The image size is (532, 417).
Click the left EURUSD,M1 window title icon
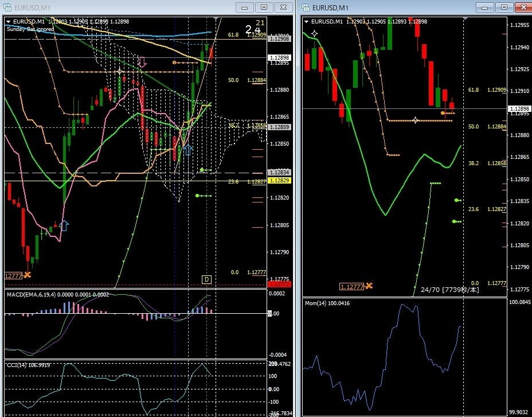pyautogui.click(x=7, y=7)
